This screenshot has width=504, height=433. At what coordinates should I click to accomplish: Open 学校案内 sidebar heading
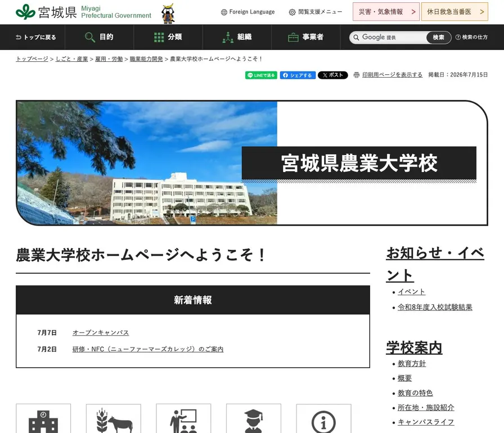(x=414, y=348)
